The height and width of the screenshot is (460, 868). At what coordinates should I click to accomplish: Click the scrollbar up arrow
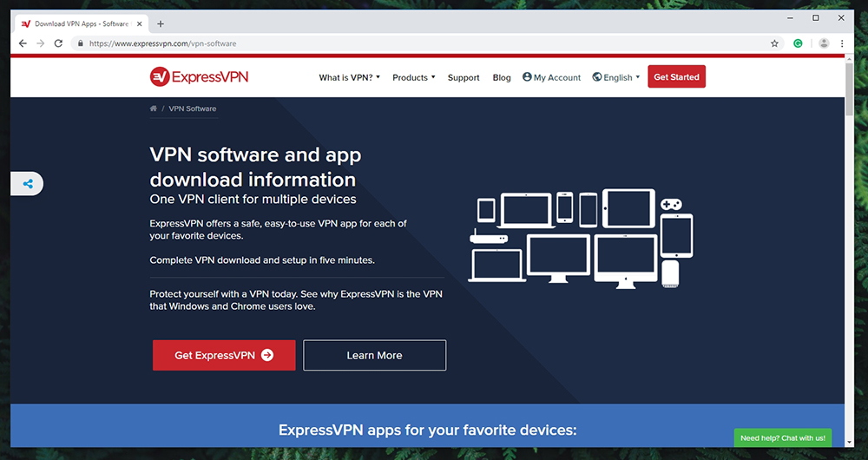click(x=850, y=57)
